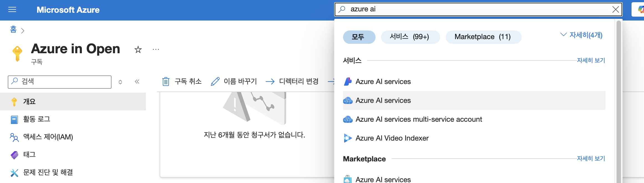Select the Marketplace (11) filter pill
644x183 pixels.
[x=483, y=37]
